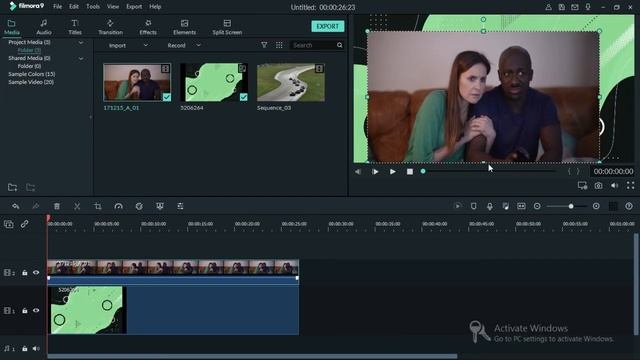Viewport: 640px width, 360px height.
Task: Add a new media folder
Action: tap(12, 187)
